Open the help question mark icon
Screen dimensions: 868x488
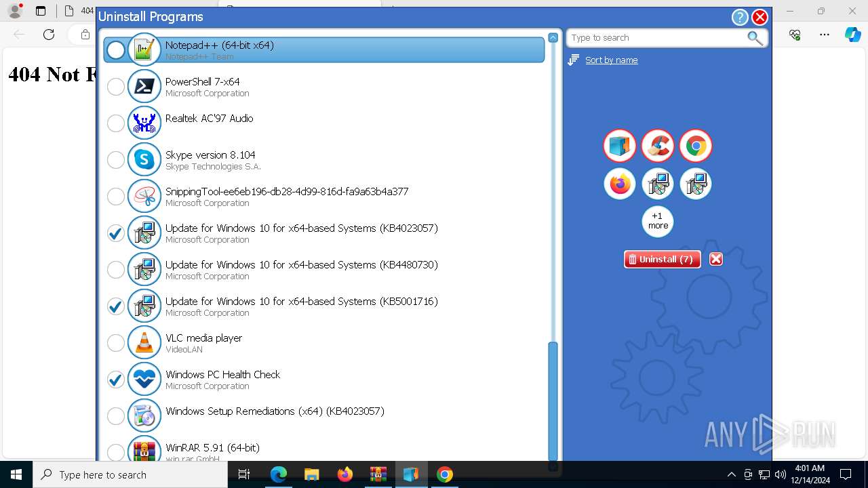click(740, 18)
